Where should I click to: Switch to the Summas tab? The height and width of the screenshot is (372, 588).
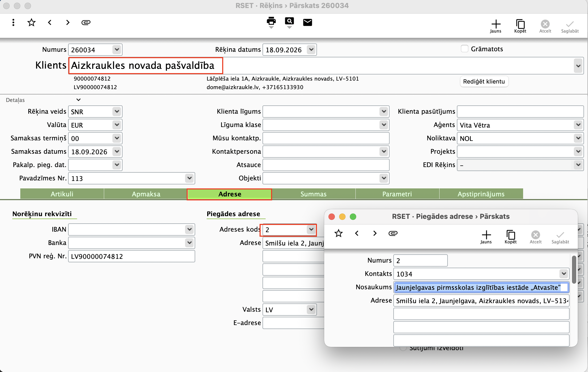313,194
